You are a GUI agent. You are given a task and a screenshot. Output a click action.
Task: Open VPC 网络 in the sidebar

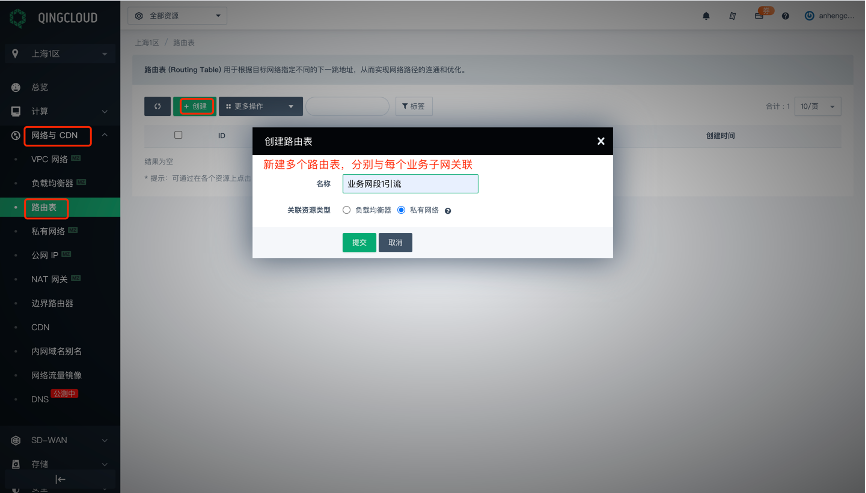(50, 159)
